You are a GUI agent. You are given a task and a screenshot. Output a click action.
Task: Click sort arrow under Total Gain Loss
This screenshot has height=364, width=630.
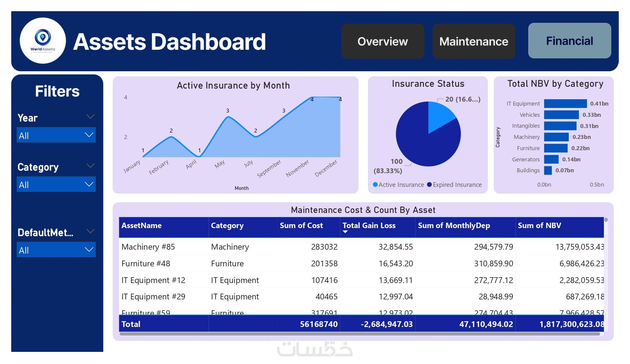(x=345, y=232)
